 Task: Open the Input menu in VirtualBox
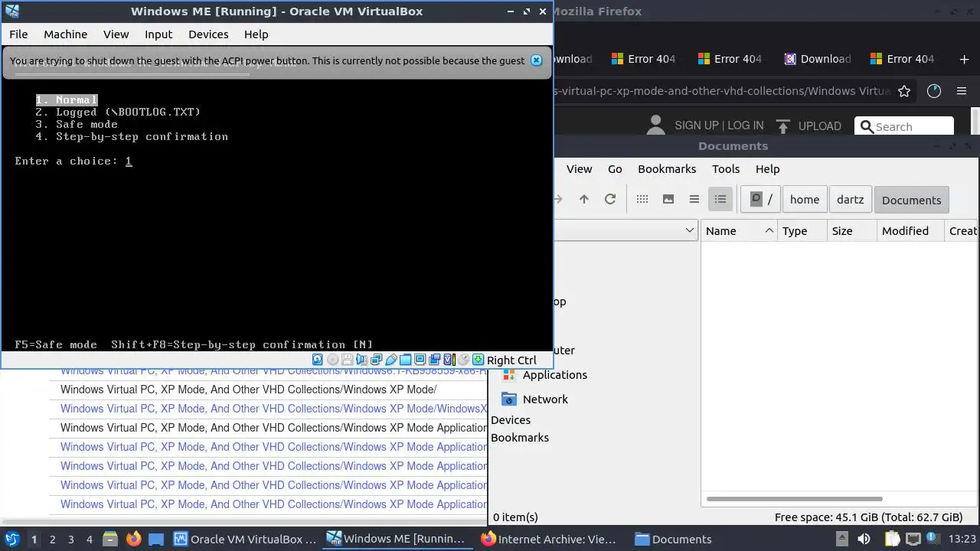coord(158,34)
